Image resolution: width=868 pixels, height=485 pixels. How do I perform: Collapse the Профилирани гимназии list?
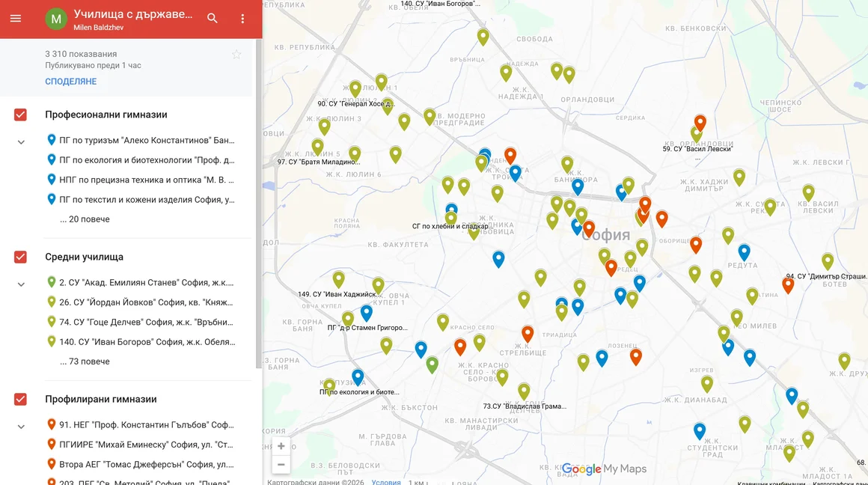[x=21, y=427]
